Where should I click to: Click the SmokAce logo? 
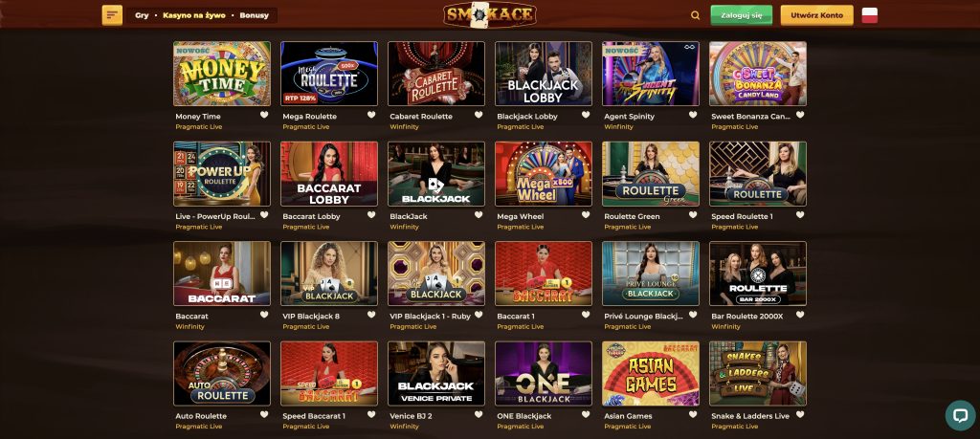490,14
